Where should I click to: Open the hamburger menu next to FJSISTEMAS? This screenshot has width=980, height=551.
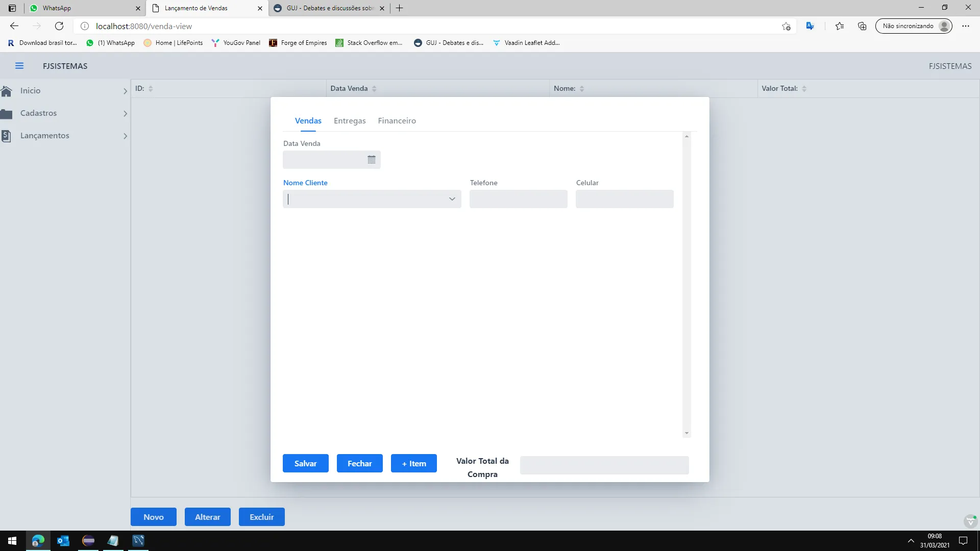19,66
